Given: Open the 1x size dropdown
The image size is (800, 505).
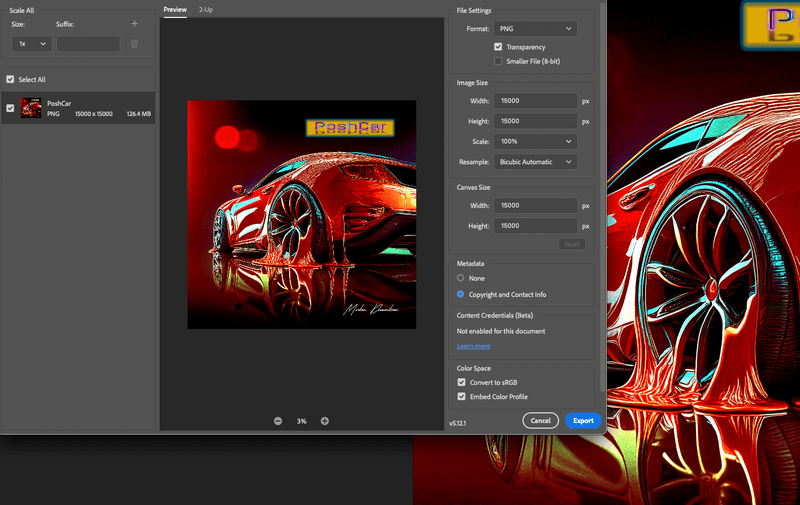Looking at the screenshot, I should pos(31,44).
